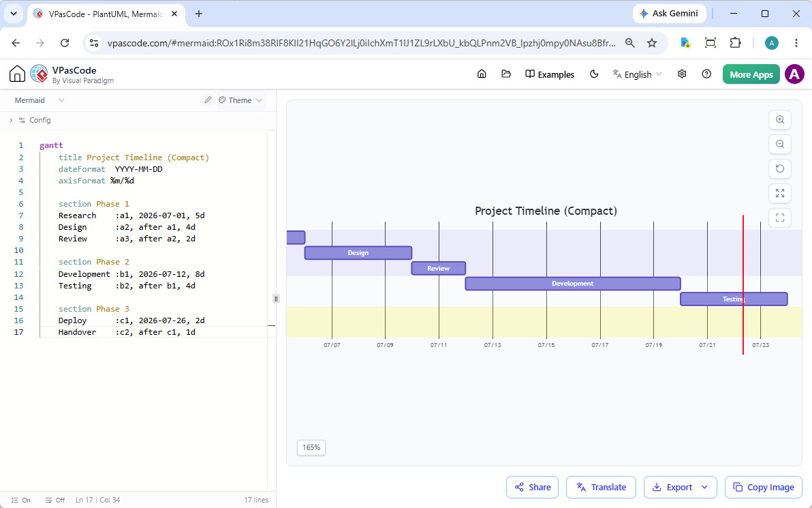This screenshot has width=812, height=508.
Task: Click the VPasCode home icon at top left
Action: click(17, 74)
